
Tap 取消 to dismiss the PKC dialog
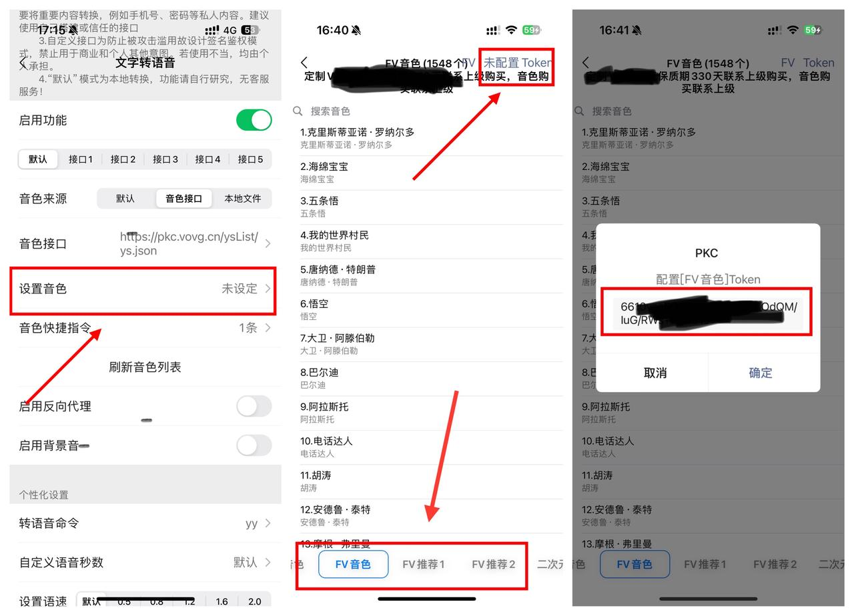655,373
